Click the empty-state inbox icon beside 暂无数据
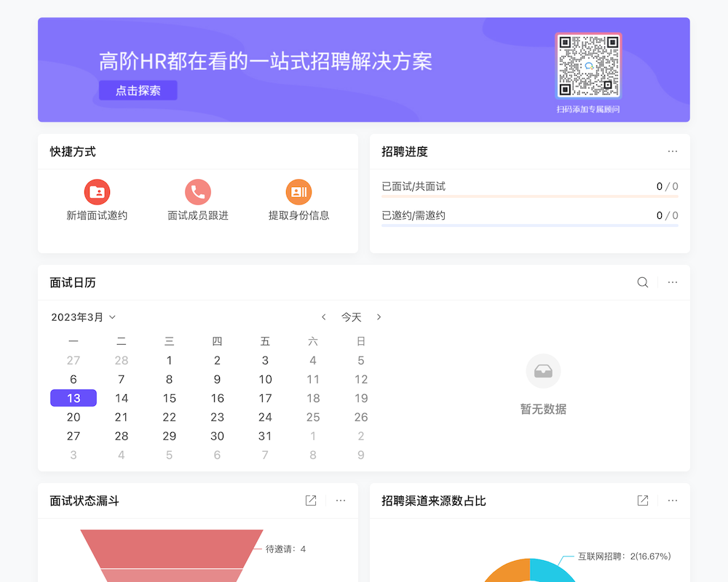The width and height of the screenshot is (728, 582). tap(543, 371)
